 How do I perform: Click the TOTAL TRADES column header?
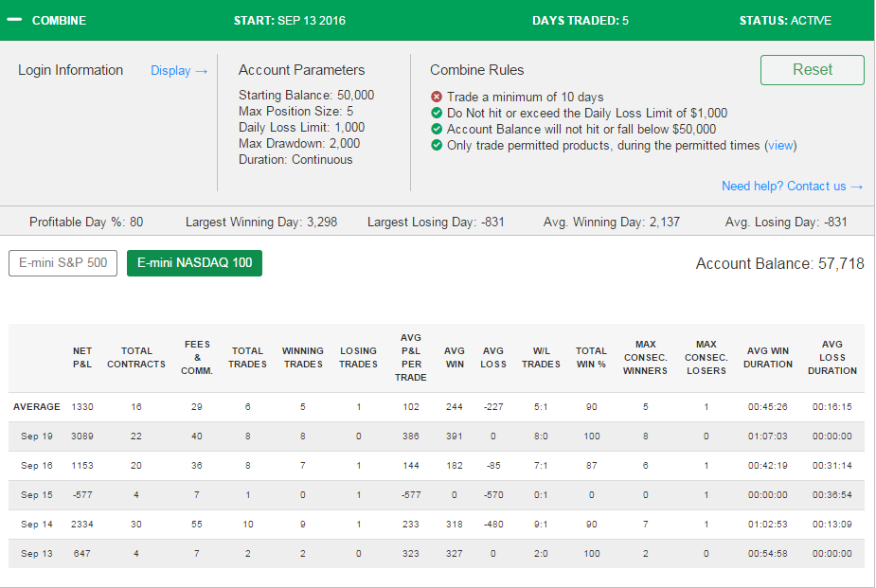click(x=247, y=357)
